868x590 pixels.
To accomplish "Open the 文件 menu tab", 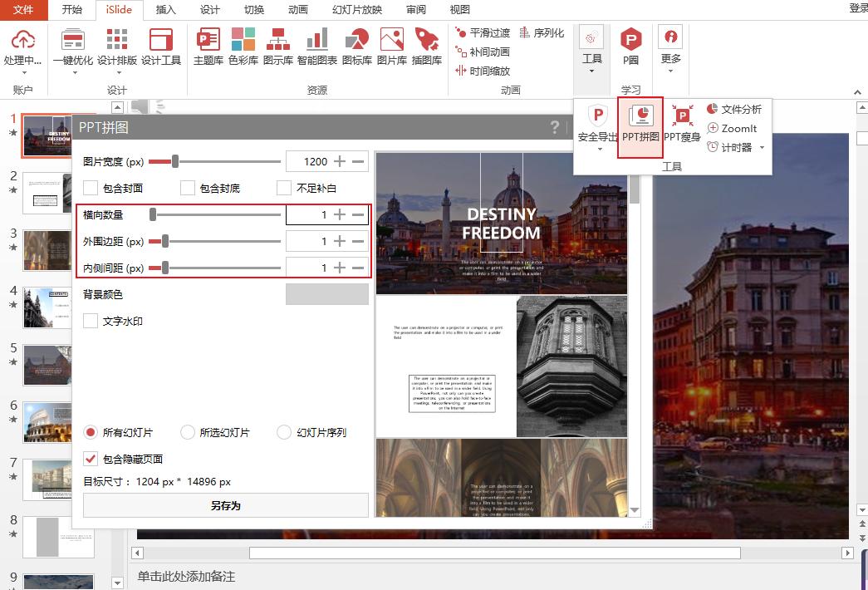I will coord(23,9).
